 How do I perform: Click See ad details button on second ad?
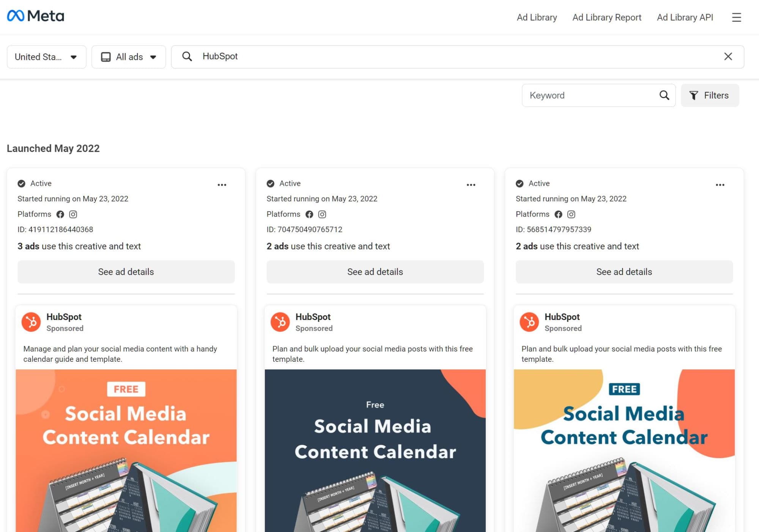click(x=375, y=271)
